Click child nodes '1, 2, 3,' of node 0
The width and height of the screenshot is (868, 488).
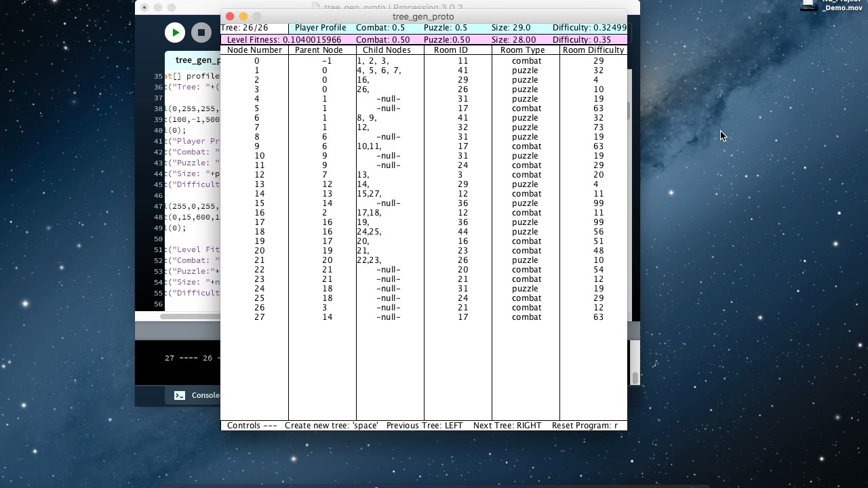tap(372, 61)
